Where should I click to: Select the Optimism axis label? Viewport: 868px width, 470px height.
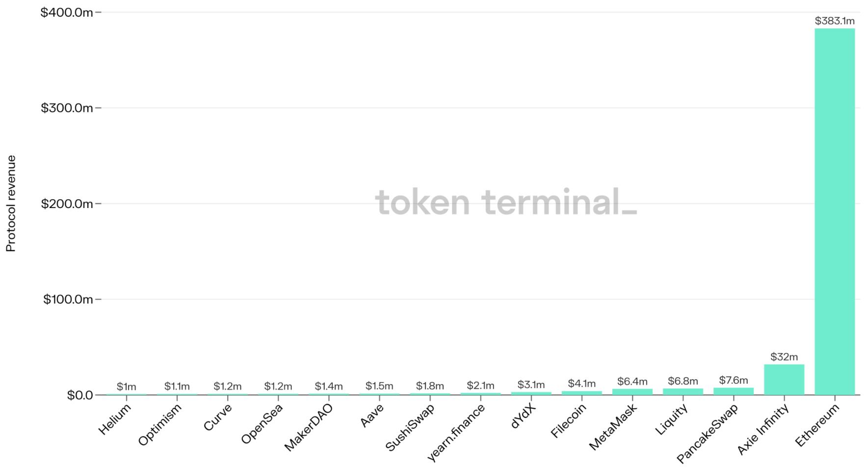(x=160, y=425)
